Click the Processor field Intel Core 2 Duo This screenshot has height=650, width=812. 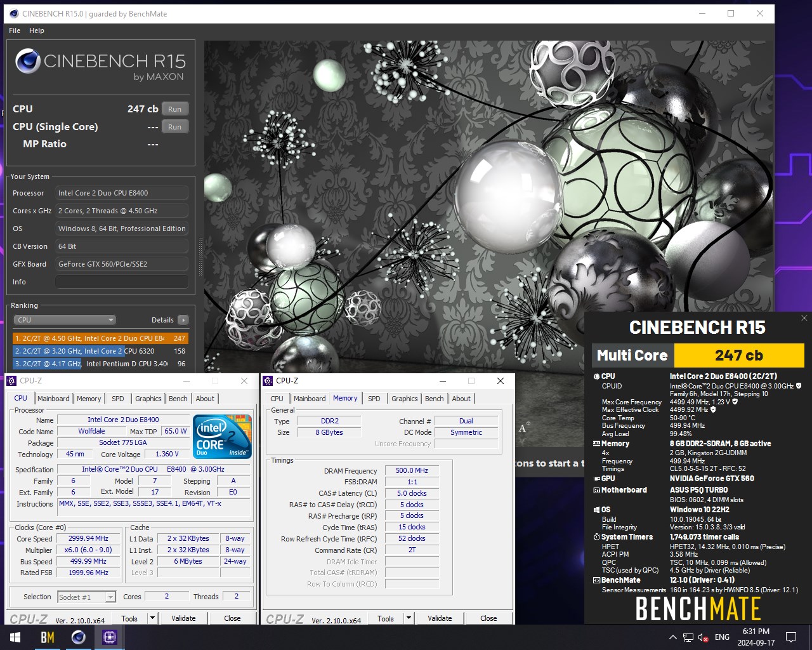(x=122, y=193)
